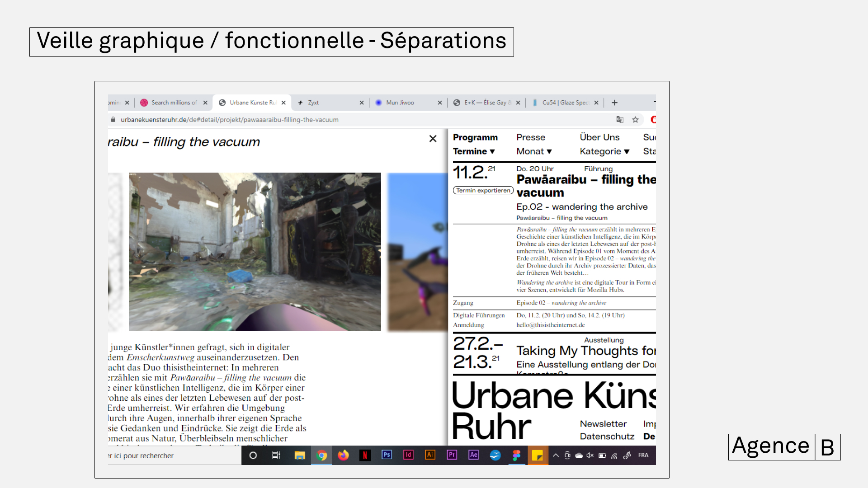Expand the Termine dropdown filter
The height and width of the screenshot is (488, 868).
[x=474, y=151]
